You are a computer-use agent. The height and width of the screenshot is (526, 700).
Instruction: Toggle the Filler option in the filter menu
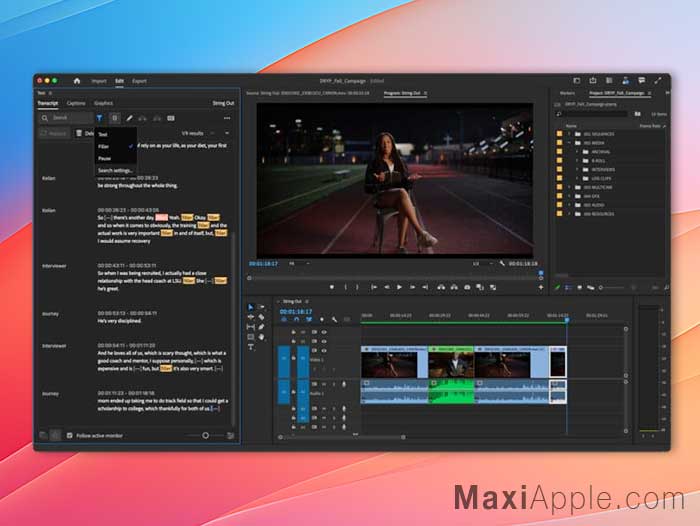pyautogui.click(x=116, y=146)
